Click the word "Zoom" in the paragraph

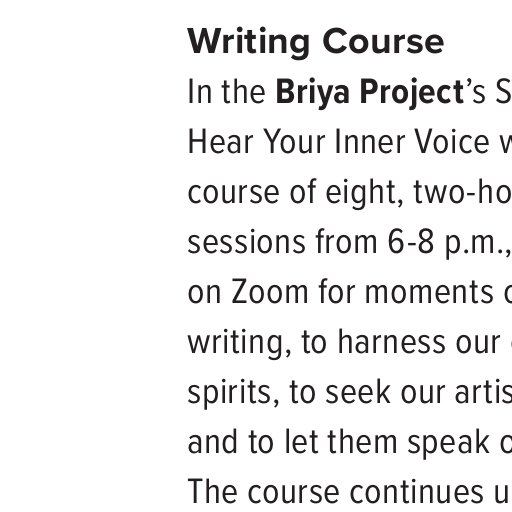point(270,292)
